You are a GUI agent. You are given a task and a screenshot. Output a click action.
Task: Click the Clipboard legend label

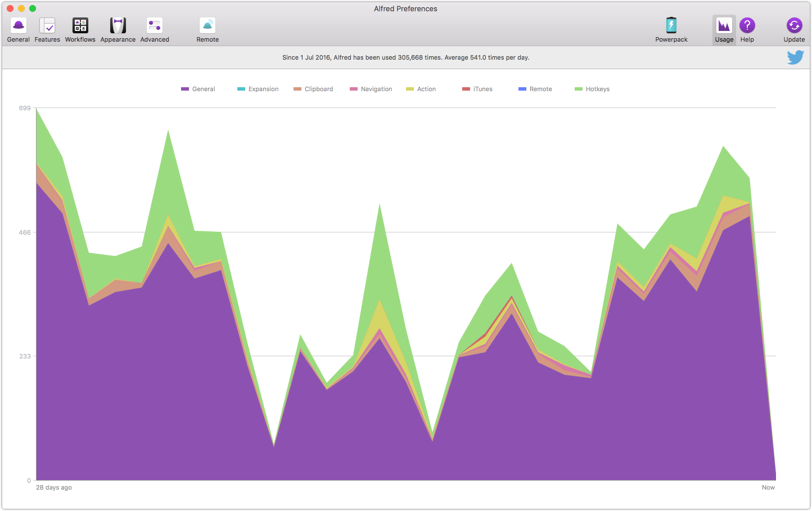click(x=319, y=89)
